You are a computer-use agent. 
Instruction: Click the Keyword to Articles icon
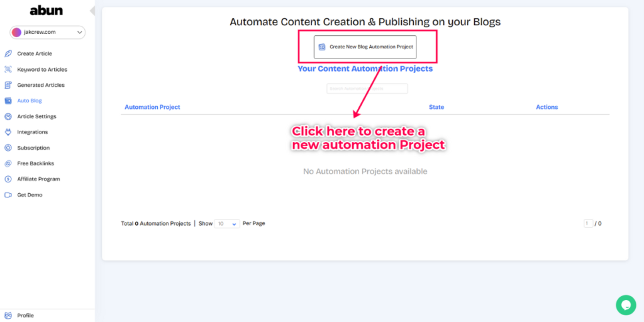click(x=8, y=69)
